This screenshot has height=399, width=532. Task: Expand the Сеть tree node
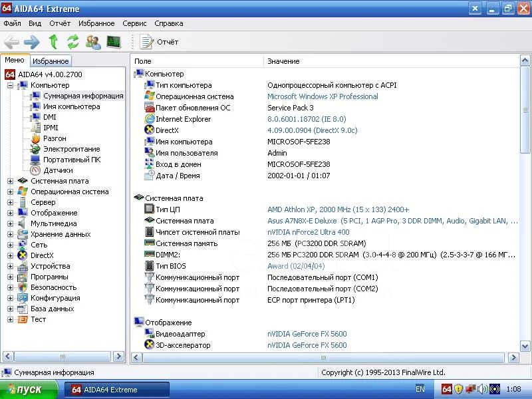pyautogui.click(x=11, y=245)
